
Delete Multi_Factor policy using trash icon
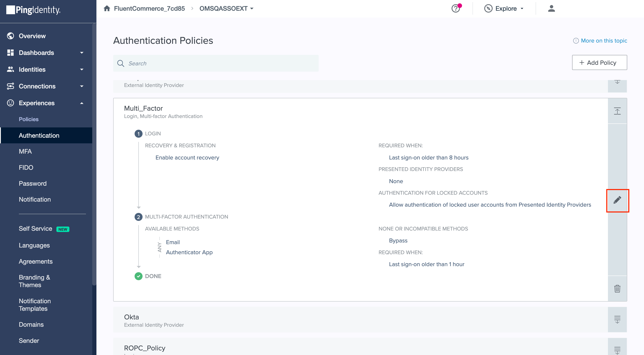point(617,289)
